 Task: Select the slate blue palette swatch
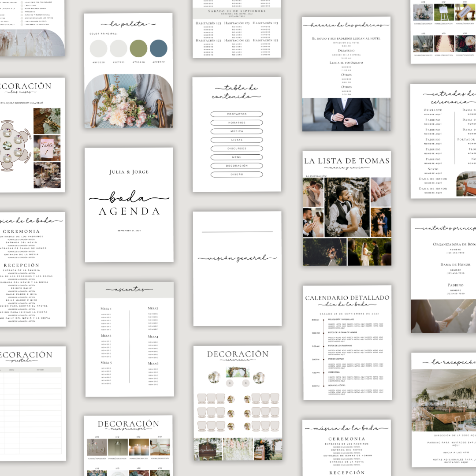(158, 48)
